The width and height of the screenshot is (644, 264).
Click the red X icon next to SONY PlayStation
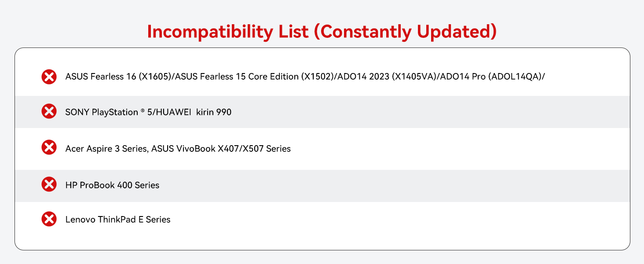pos(49,111)
